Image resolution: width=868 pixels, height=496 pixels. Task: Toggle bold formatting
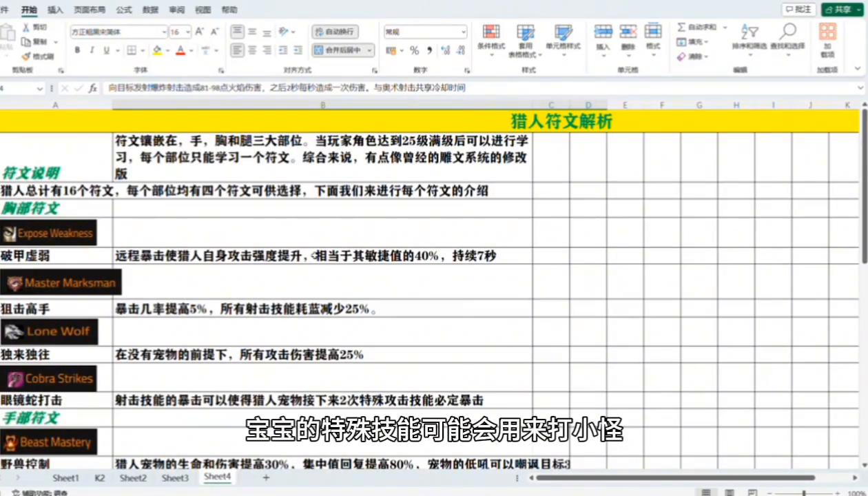[x=77, y=50]
